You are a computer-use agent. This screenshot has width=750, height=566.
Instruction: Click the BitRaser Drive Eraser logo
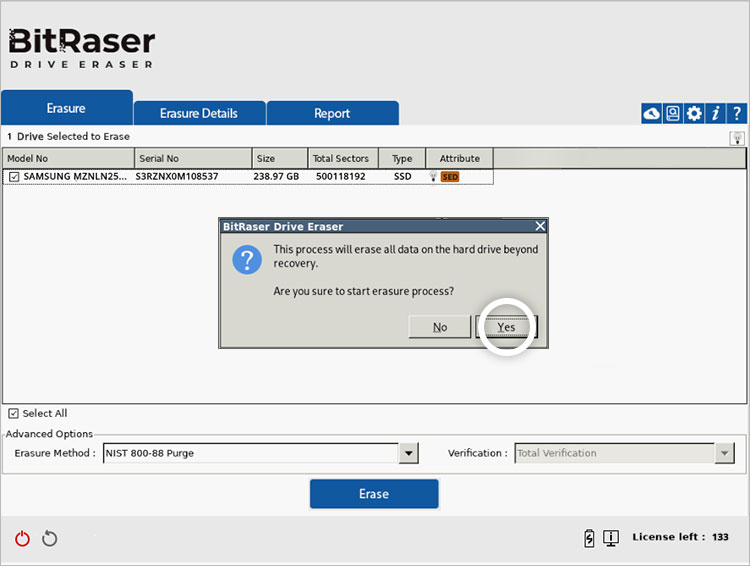tap(82, 48)
